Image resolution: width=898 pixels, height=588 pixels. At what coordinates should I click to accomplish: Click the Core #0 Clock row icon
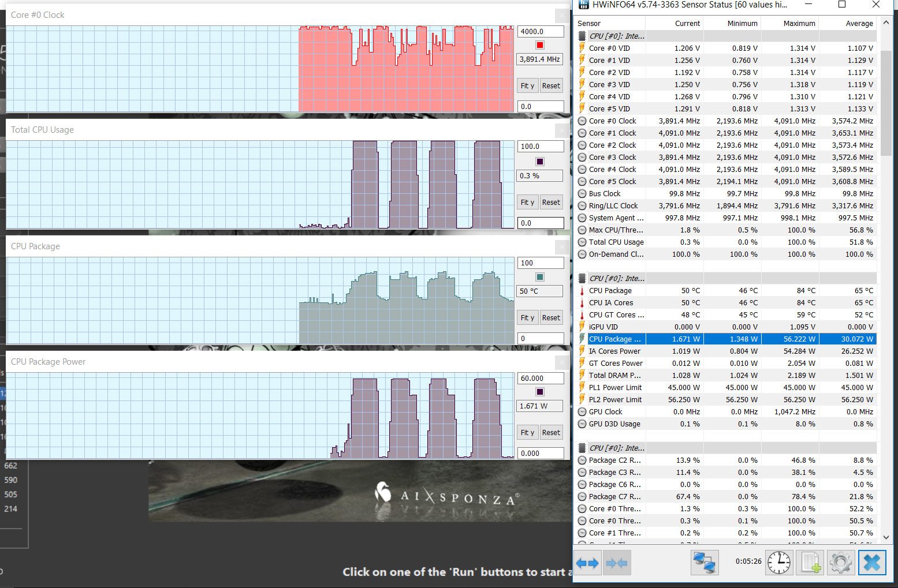click(x=582, y=121)
